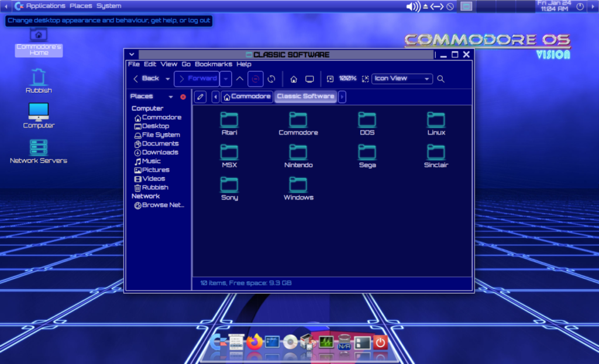Close the Places side pane
Image resolution: width=599 pixels, height=364 pixels.
pyautogui.click(x=183, y=97)
